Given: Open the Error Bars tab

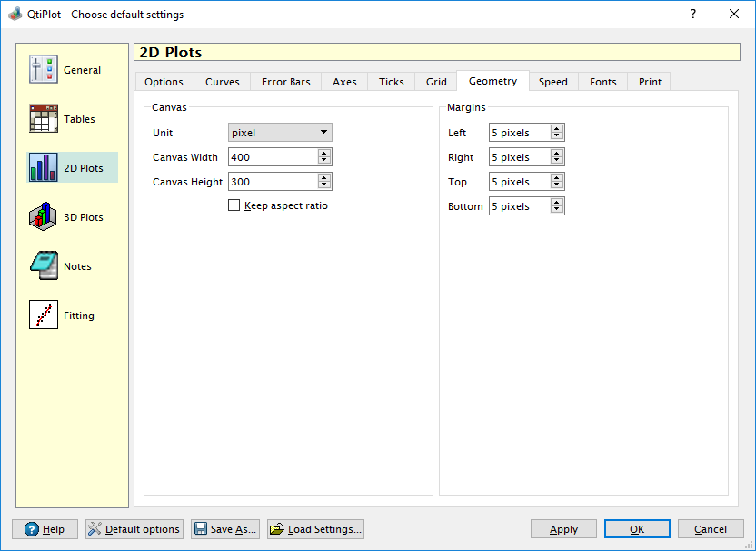Looking at the screenshot, I should tap(285, 82).
